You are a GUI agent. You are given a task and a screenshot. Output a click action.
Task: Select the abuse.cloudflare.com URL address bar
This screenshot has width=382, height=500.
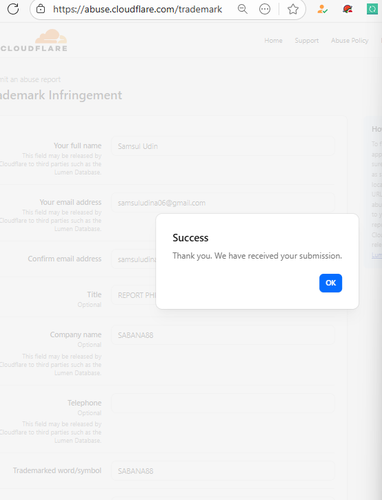click(137, 9)
